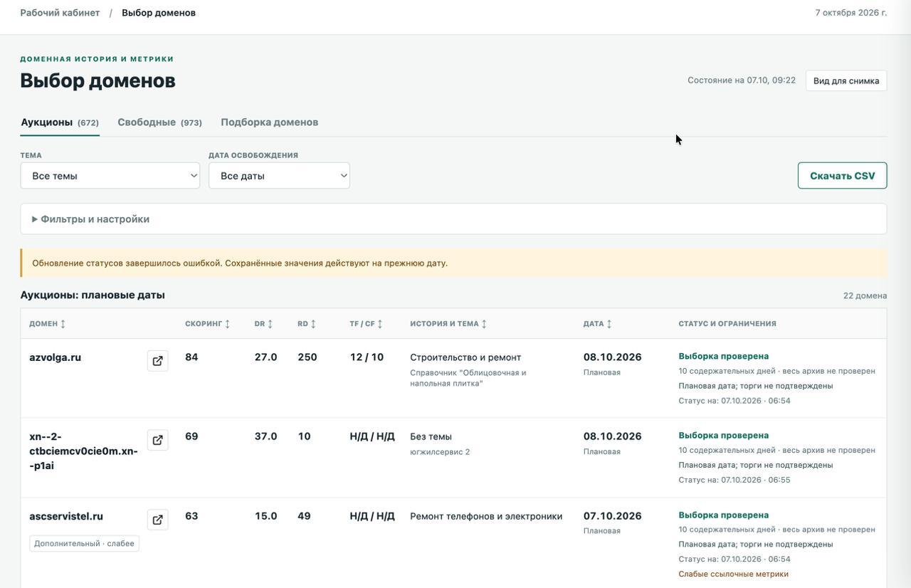Click the Аукционы: плановые даты heading
Image resolution: width=911 pixels, height=588 pixels.
coord(93,295)
